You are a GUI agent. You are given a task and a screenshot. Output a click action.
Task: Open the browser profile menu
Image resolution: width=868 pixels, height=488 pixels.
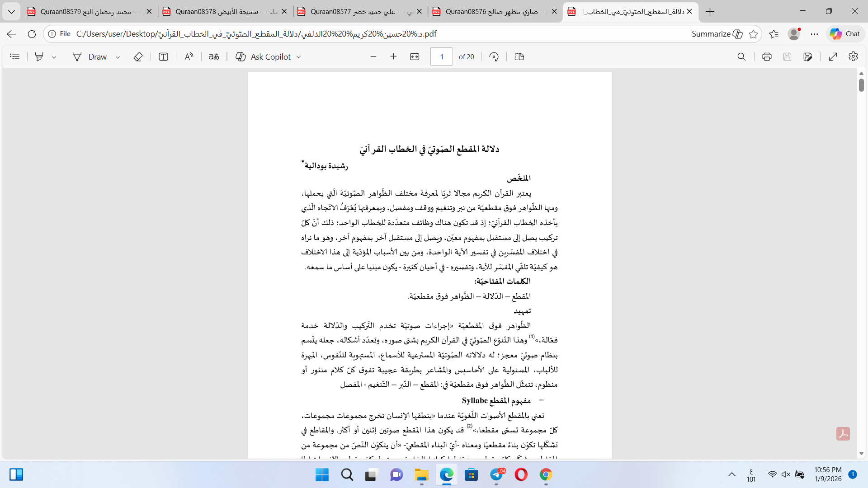[794, 34]
